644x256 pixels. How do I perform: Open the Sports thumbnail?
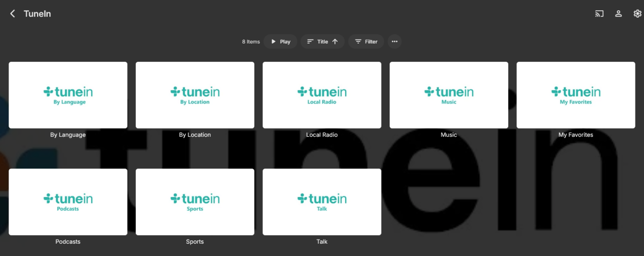point(195,202)
